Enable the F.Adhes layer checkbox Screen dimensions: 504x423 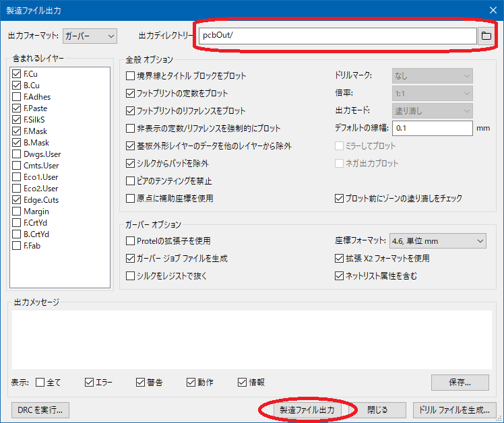click(17, 96)
